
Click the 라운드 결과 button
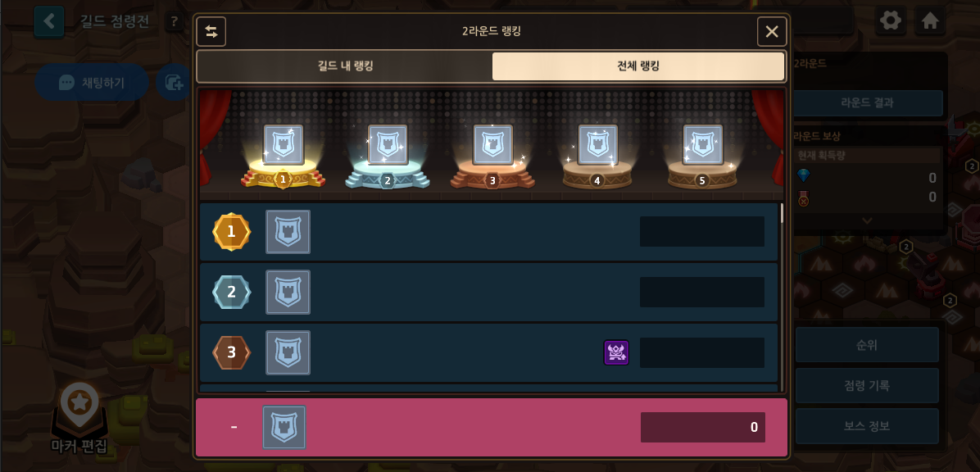(866, 103)
